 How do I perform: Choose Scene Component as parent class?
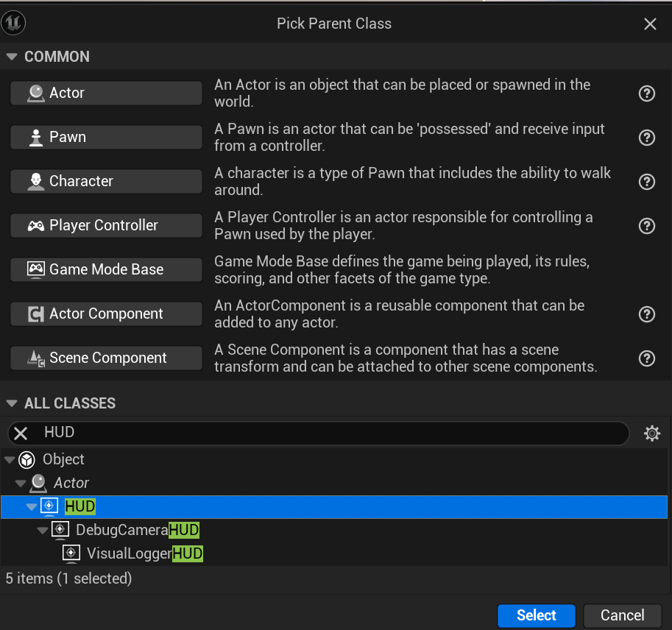click(x=106, y=358)
